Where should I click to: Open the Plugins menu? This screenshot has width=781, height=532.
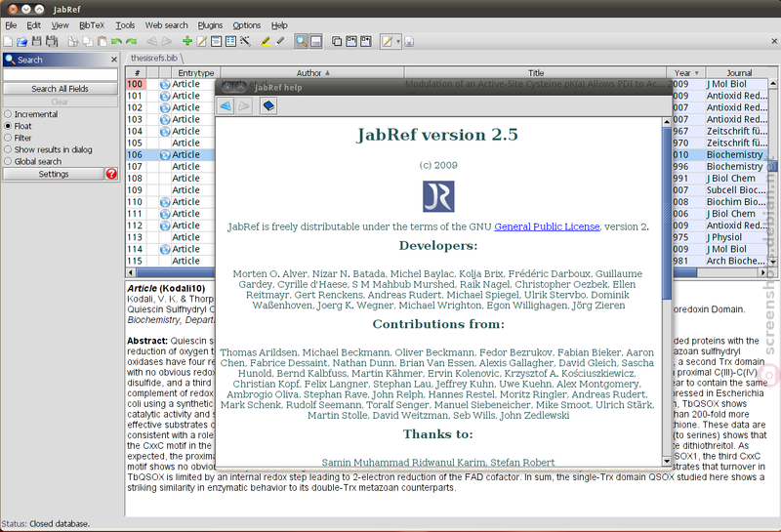pyautogui.click(x=210, y=25)
